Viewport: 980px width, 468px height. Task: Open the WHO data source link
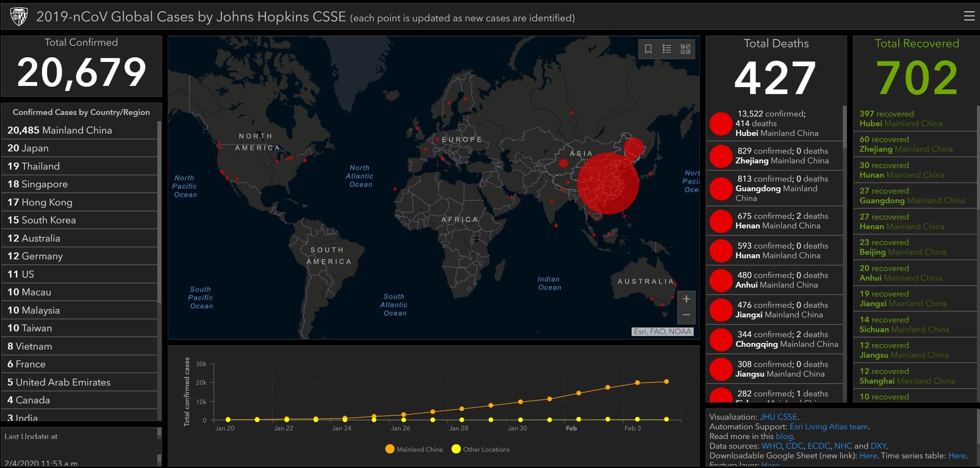click(772, 446)
